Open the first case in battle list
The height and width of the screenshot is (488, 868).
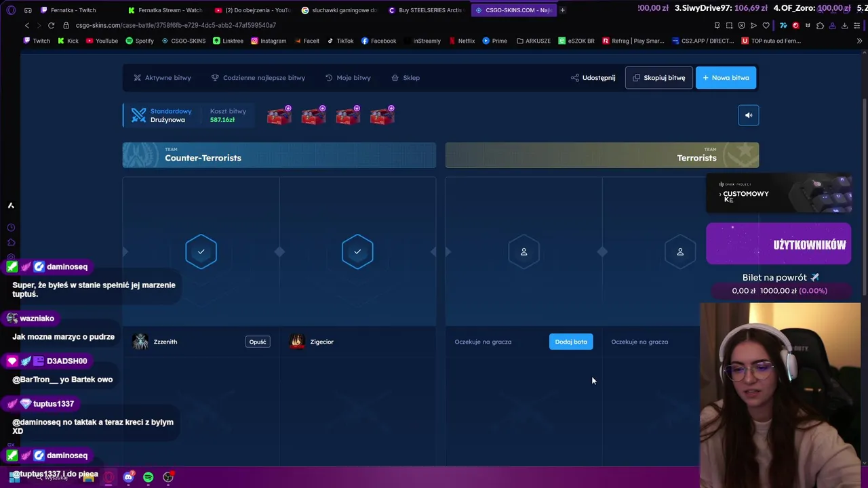279,116
